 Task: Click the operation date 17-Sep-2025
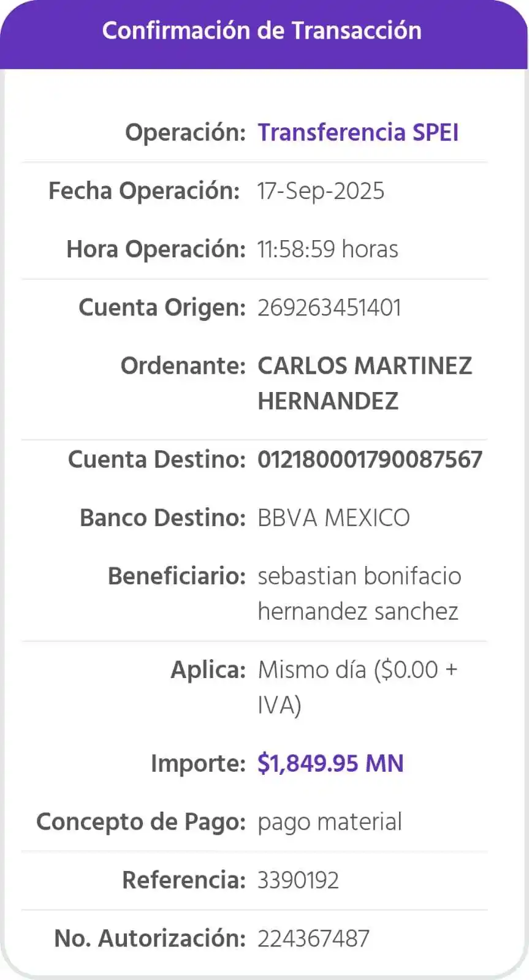point(321,191)
